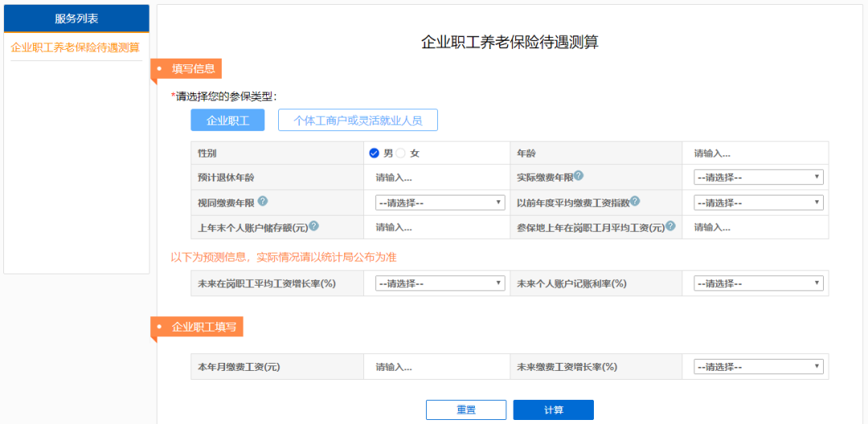
Task: Select the 女 gender radio button
Action: pos(401,153)
